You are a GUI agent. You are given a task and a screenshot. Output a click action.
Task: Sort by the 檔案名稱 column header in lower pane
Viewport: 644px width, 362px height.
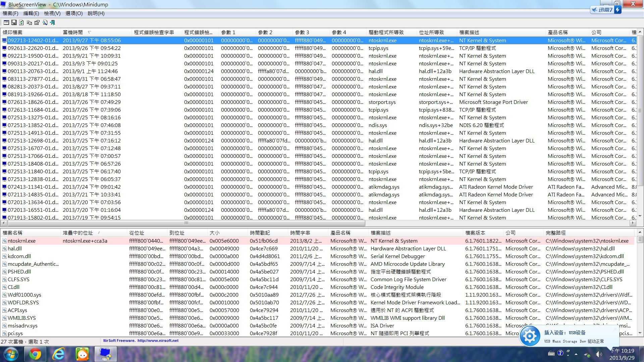pos(31,233)
